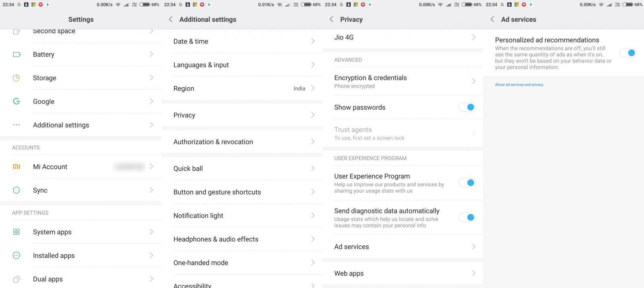Viewport: 644px width, 288px height.
Task: Tap the Installed apps chat-bubble icon
Action: [17, 255]
